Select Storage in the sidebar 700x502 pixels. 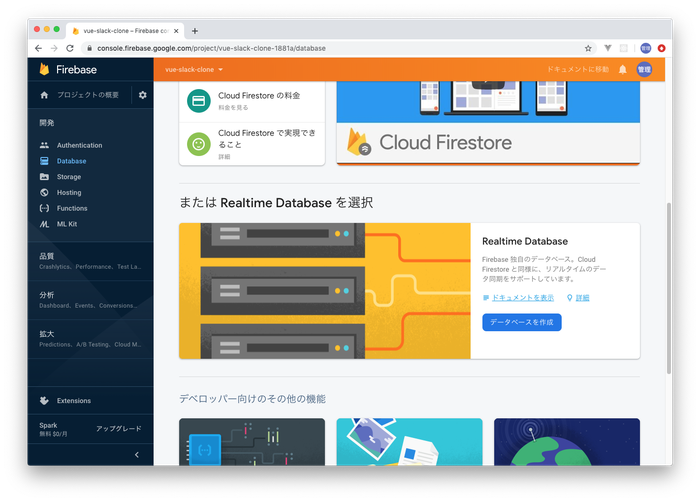click(x=69, y=177)
